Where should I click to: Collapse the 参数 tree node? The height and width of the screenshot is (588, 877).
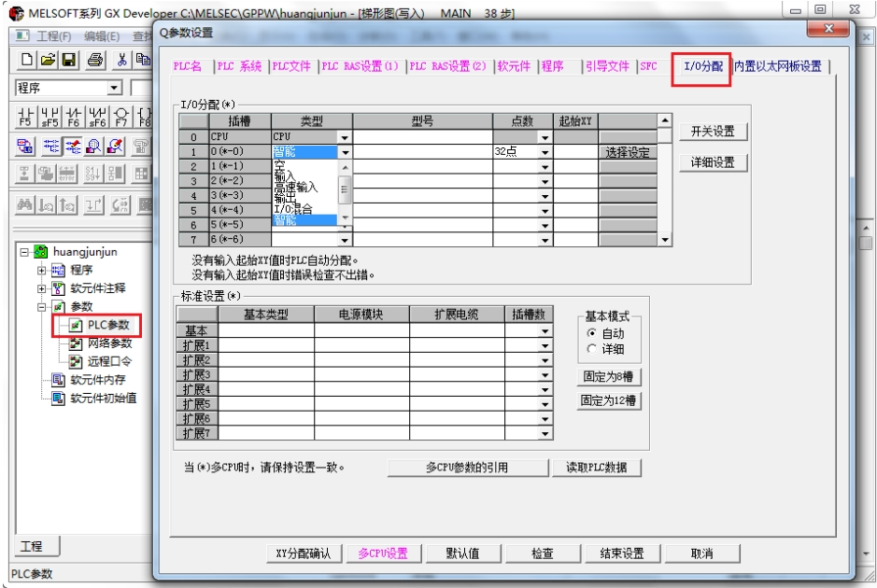pos(42,307)
